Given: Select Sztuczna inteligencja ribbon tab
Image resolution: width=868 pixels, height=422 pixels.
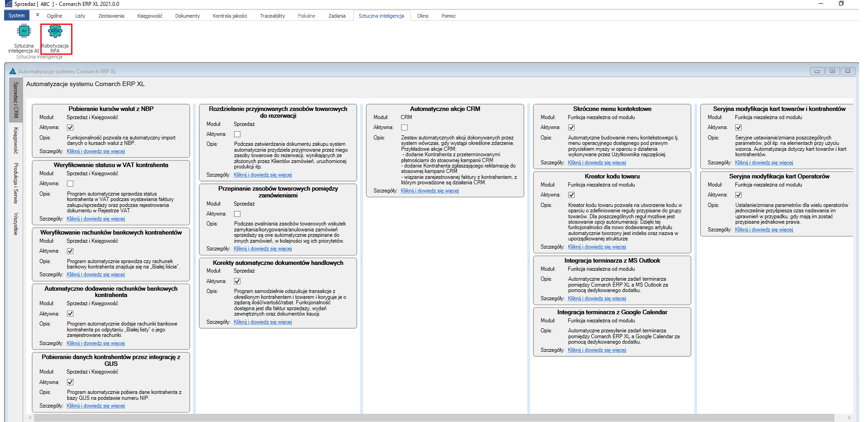Looking at the screenshot, I should 381,16.
